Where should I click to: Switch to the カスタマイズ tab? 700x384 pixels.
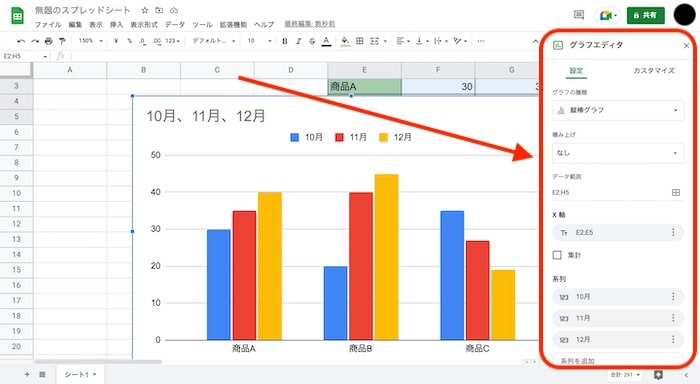[x=654, y=71]
